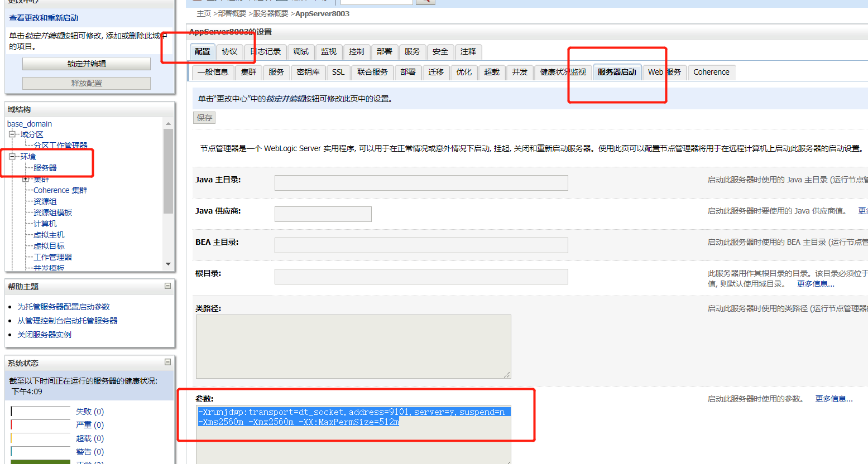Open 更多信息 link beside 参数 description
The height and width of the screenshot is (464, 868).
pyautogui.click(x=834, y=399)
